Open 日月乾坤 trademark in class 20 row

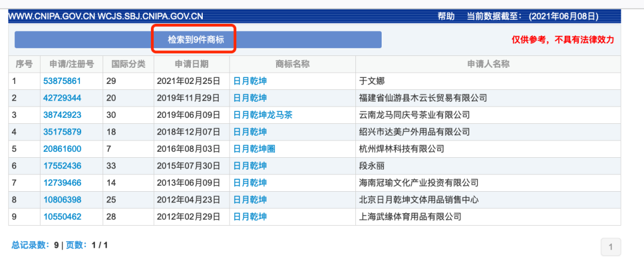(250, 98)
